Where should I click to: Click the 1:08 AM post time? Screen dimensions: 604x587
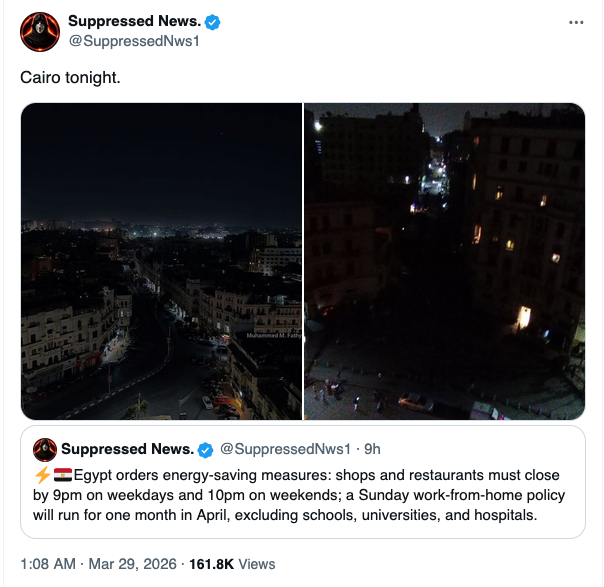point(48,564)
